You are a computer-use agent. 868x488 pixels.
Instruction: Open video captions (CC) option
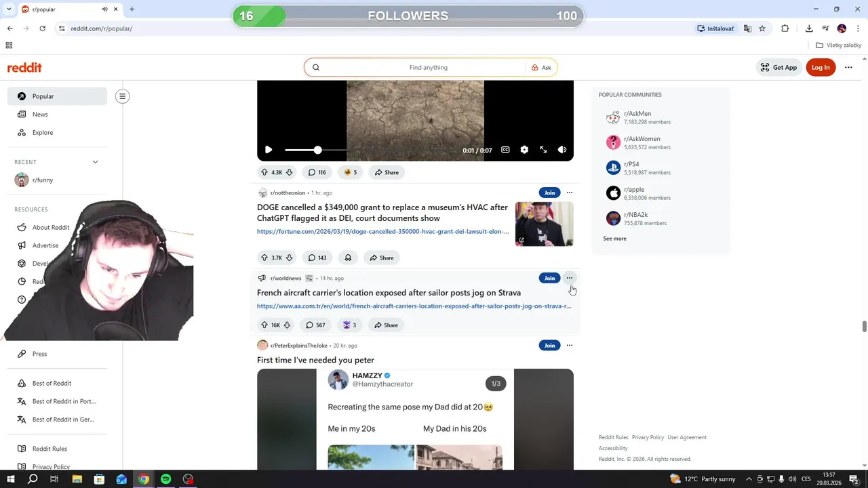(x=505, y=150)
